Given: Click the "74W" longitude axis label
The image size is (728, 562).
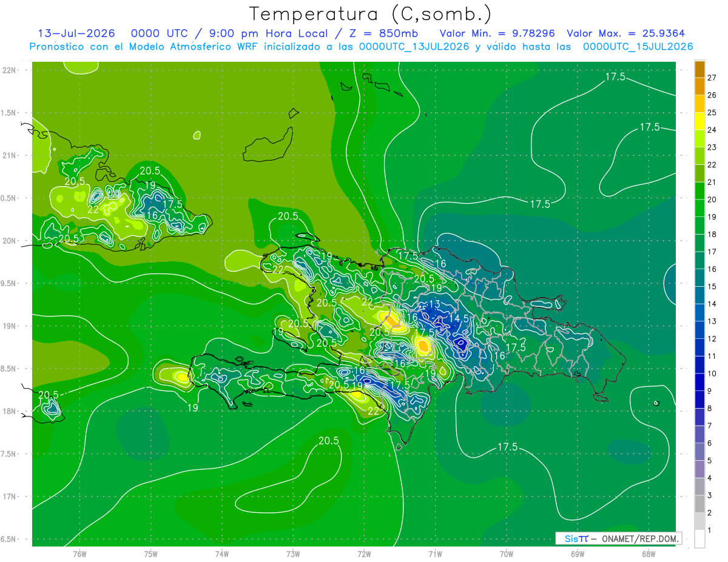Looking at the screenshot, I should [x=222, y=554].
